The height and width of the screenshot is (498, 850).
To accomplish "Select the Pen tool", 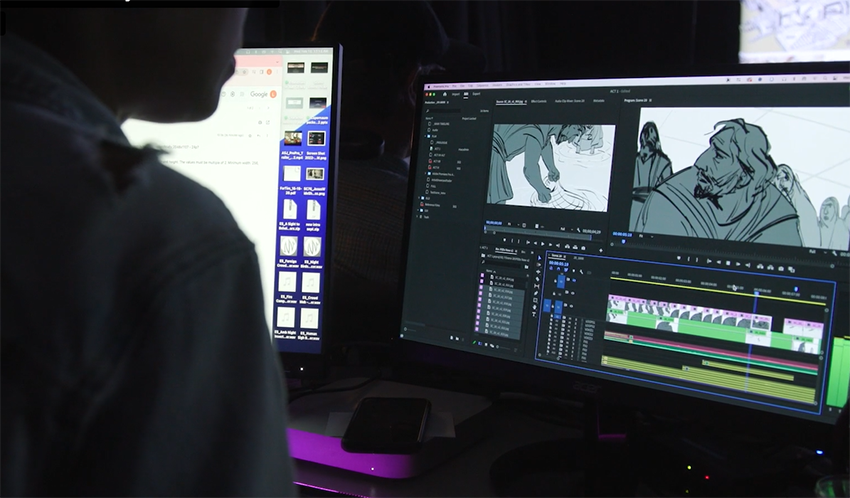I will point(536,293).
